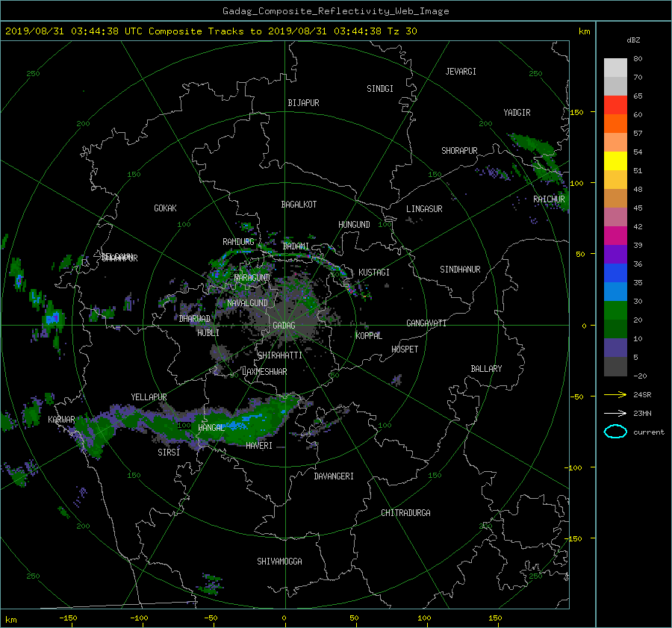Click the DHARWAD label
The height and width of the screenshot is (628, 672).
[x=195, y=319]
